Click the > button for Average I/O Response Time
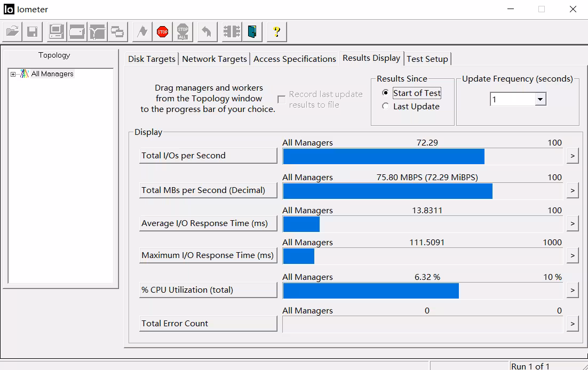 click(572, 223)
